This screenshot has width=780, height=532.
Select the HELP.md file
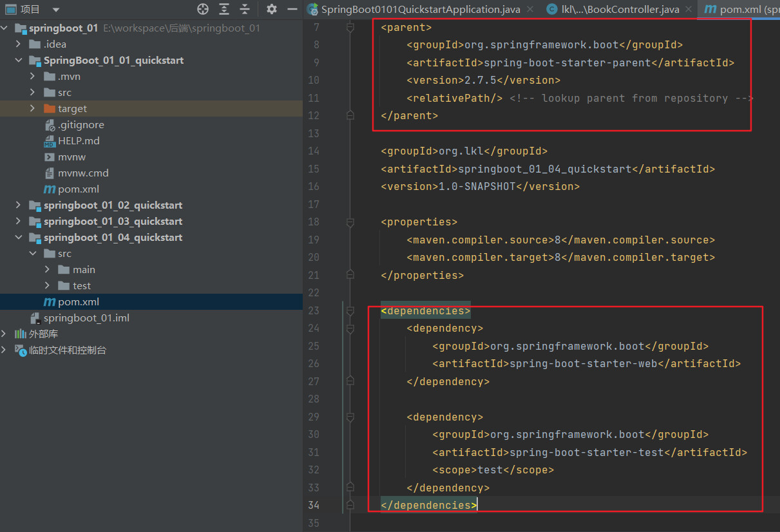[x=79, y=141]
